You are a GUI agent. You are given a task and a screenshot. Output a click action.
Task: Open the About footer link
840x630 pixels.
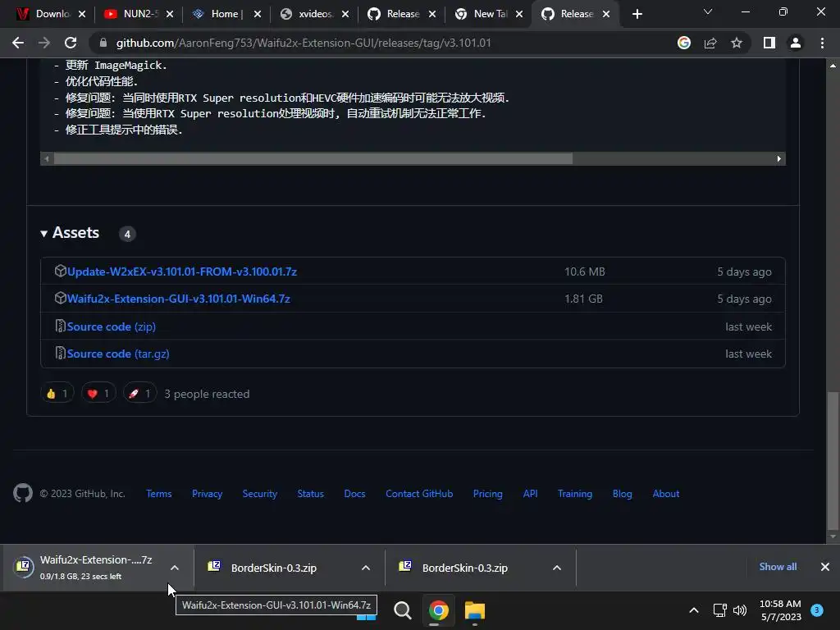point(666,494)
